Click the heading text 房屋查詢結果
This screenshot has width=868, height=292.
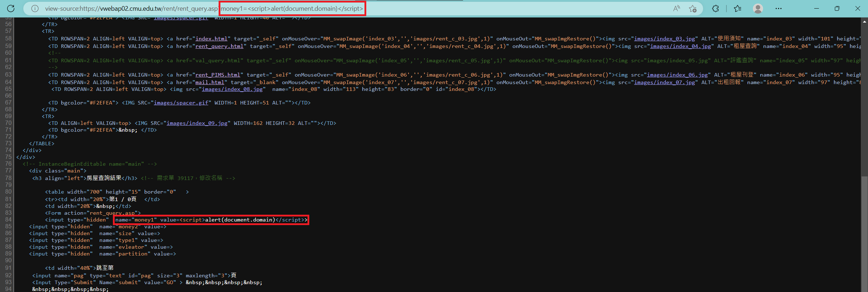pyautogui.click(x=104, y=178)
